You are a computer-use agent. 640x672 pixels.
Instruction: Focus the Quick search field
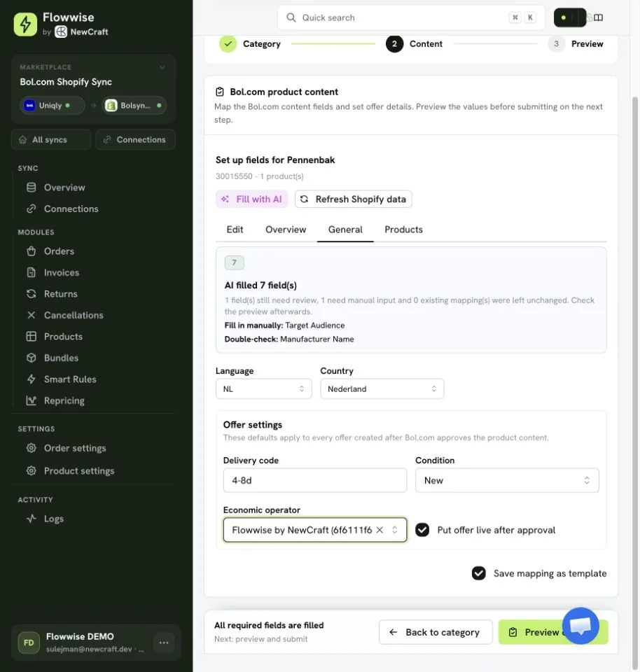tap(410, 17)
